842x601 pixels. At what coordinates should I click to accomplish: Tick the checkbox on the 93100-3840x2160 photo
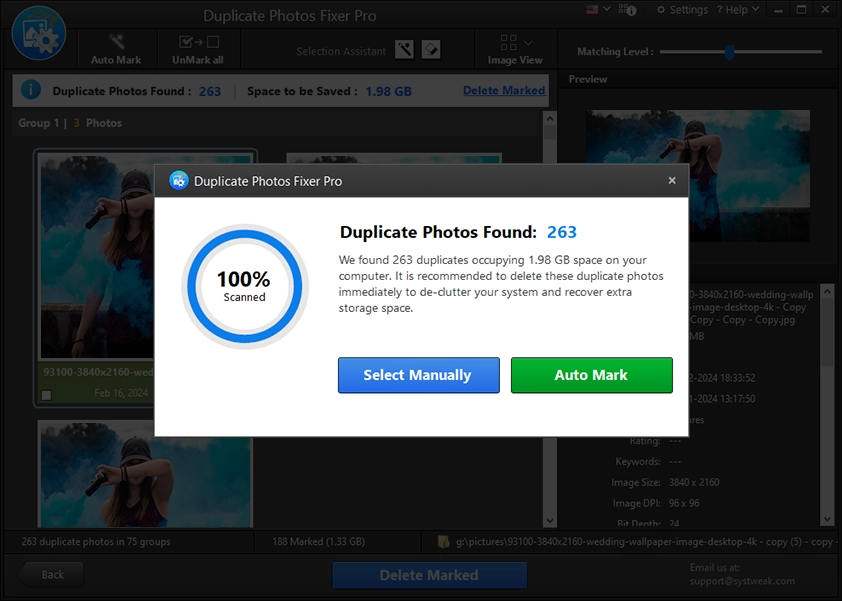[x=47, y=395]
